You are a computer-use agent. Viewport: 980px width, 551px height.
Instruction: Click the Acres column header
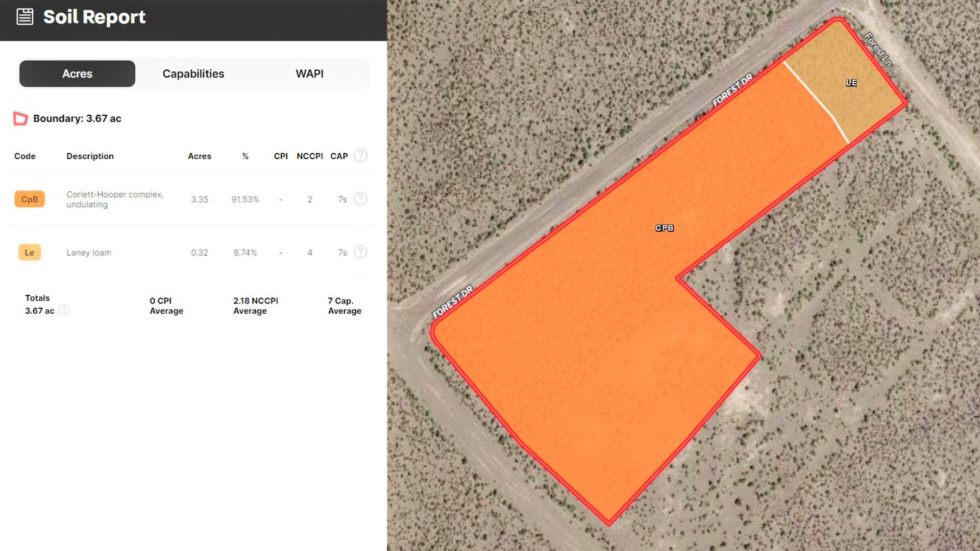tap(199, 156)
